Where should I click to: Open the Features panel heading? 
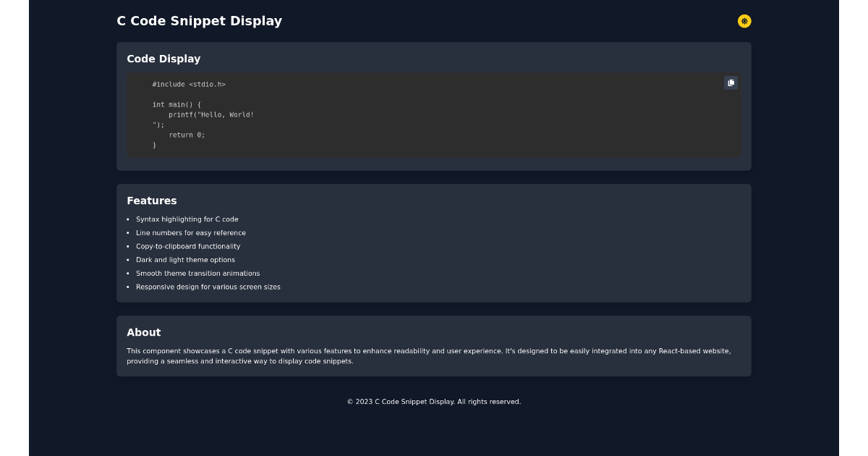[x=152, y=200]
